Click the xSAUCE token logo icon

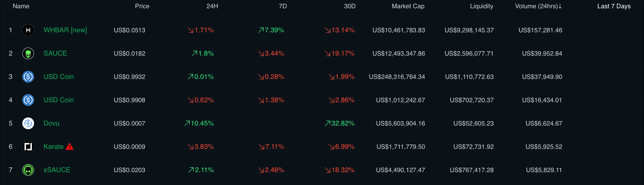(x=28, y=170)
